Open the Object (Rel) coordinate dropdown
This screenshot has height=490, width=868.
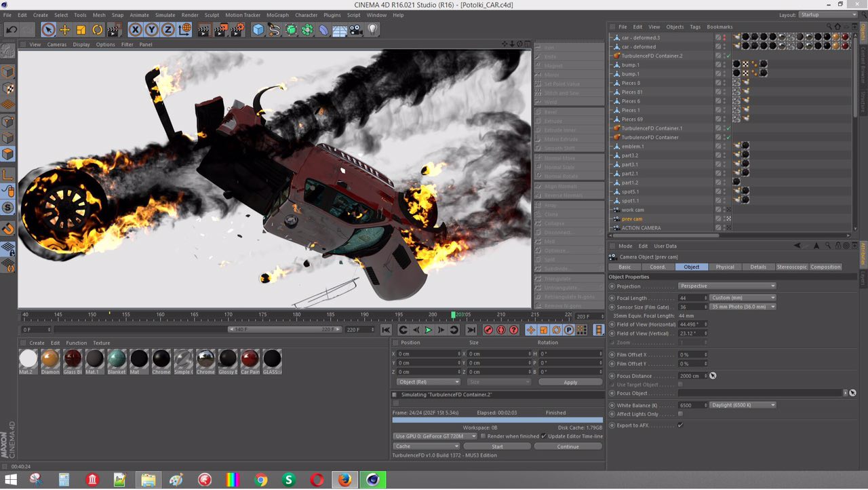pos(427,382)
